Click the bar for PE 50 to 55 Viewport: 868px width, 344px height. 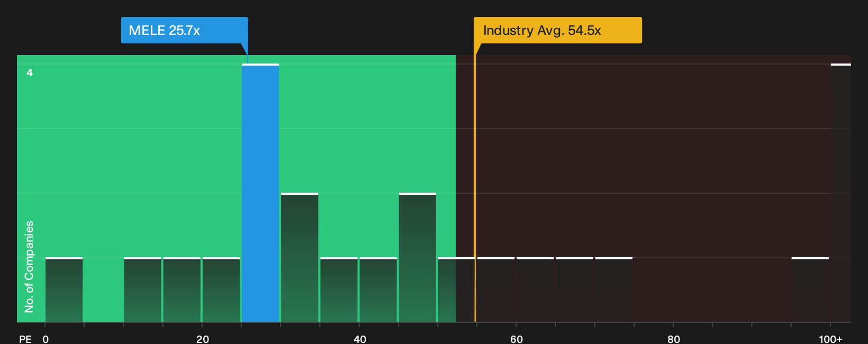(x=457, y=289)
